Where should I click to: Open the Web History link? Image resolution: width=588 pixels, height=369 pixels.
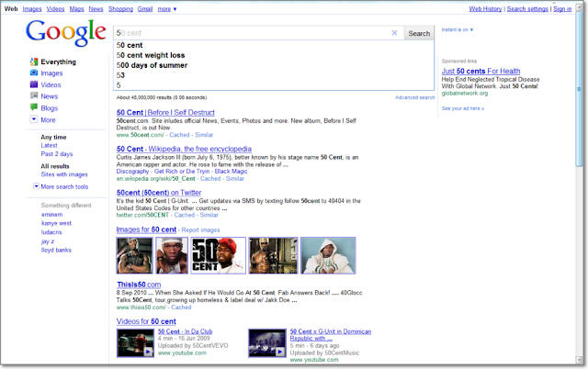485,9
